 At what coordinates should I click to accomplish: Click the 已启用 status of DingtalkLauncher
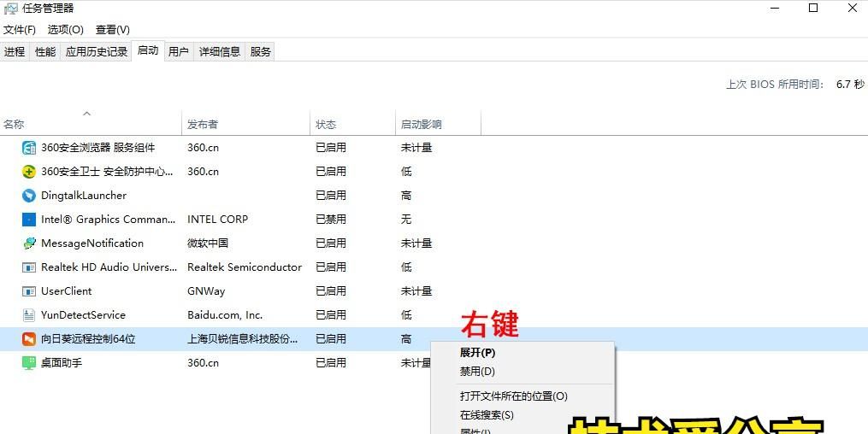click(331, 195)
